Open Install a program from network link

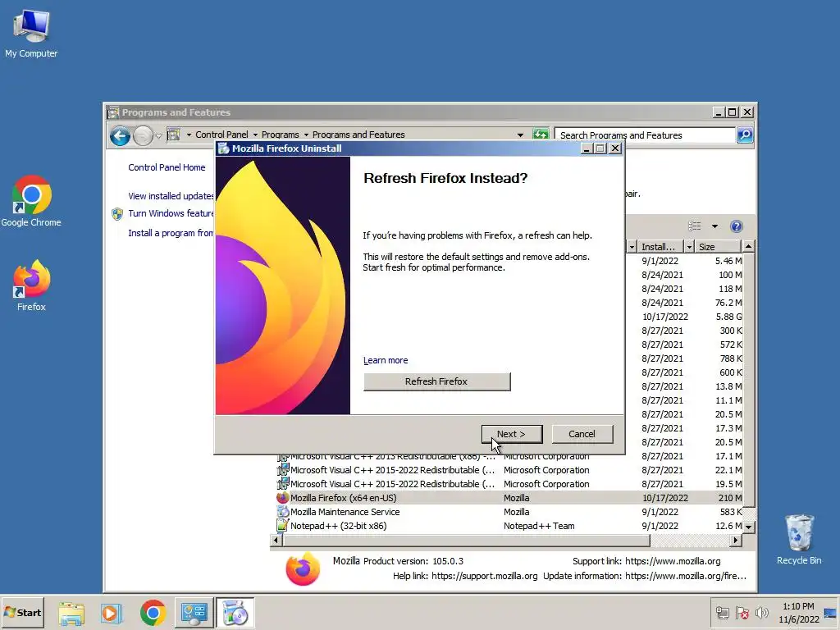171,233
